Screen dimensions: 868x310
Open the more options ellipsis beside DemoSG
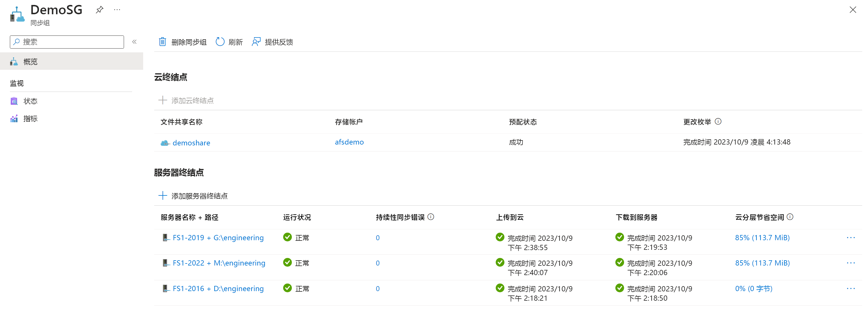117,10
